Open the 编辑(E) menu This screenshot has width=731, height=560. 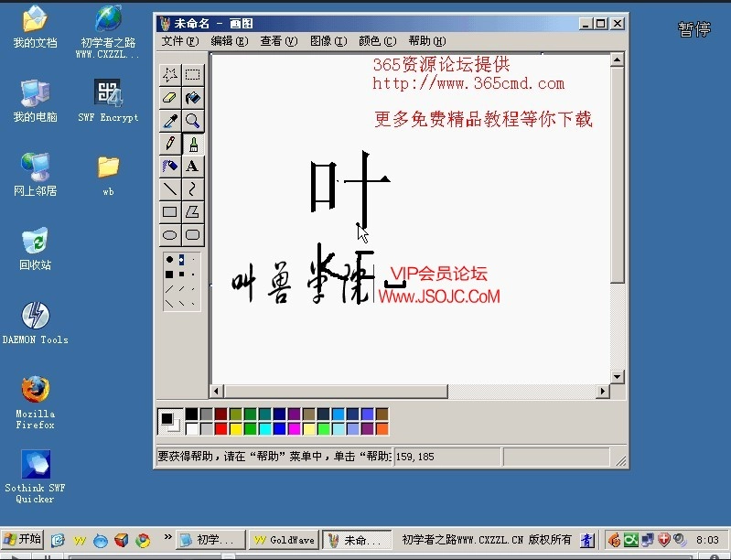point(230,41)
